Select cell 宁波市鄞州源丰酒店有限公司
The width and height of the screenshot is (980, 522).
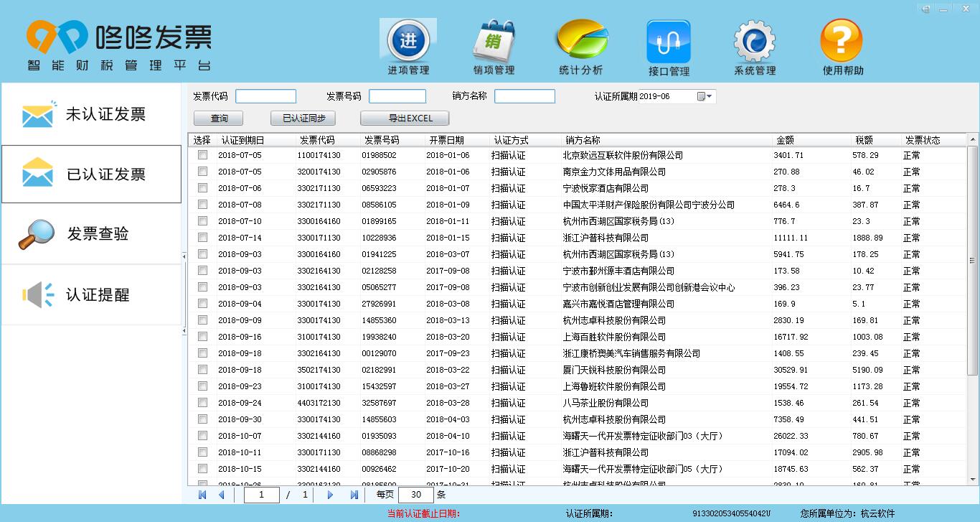click(618, 271)
